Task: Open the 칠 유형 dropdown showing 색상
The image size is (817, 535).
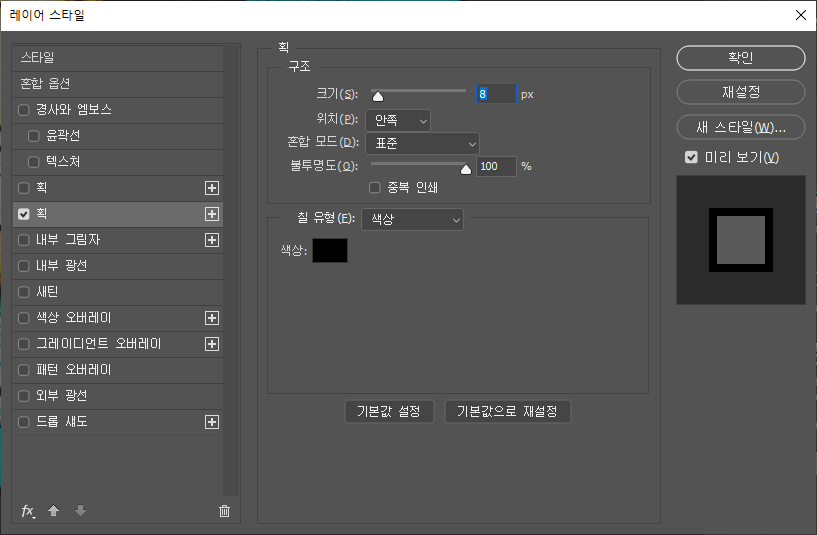Action: click(x=412, y=220)
